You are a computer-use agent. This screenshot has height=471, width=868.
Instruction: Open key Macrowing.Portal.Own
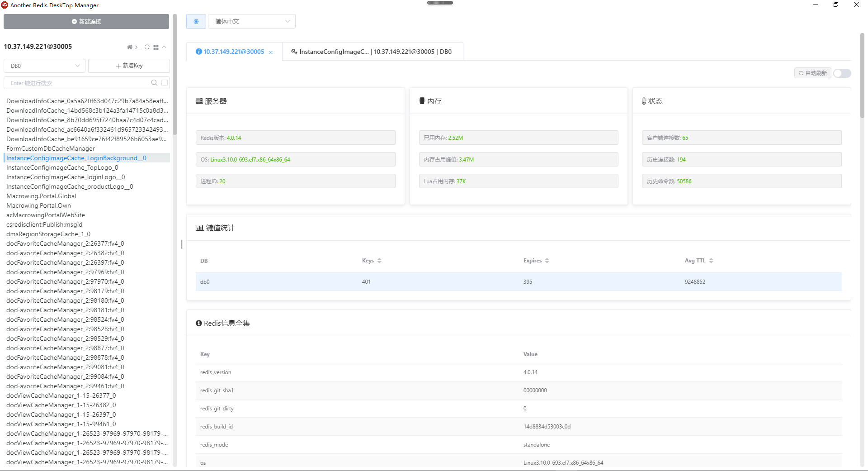pos(38,205)
